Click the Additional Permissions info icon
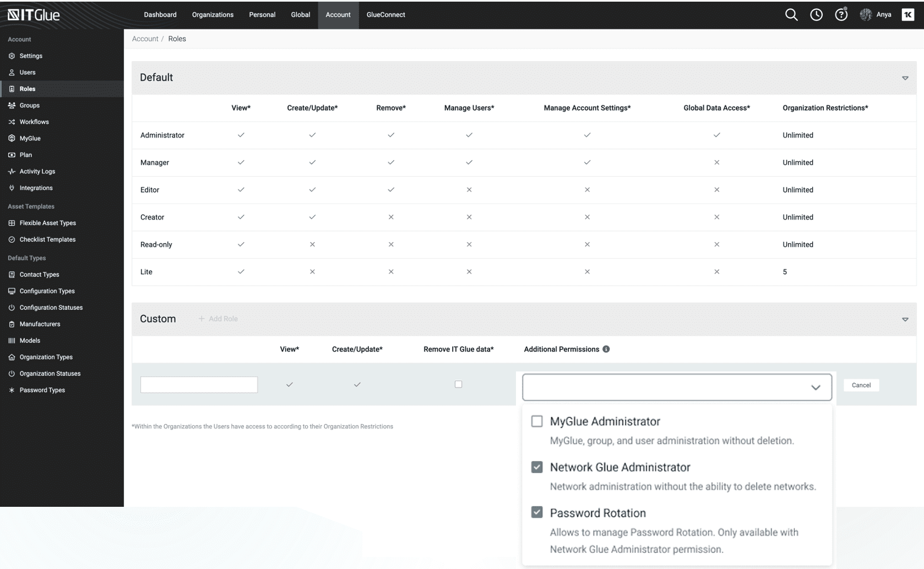 (x=606, y=349)
